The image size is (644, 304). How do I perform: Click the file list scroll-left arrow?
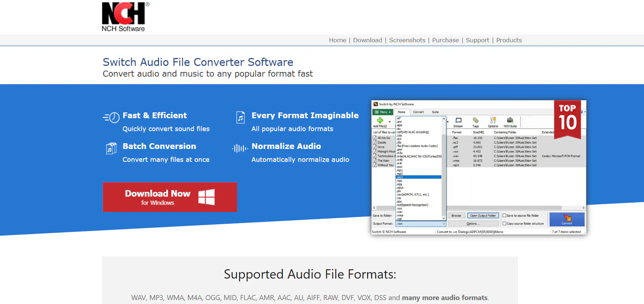point(374,208)
